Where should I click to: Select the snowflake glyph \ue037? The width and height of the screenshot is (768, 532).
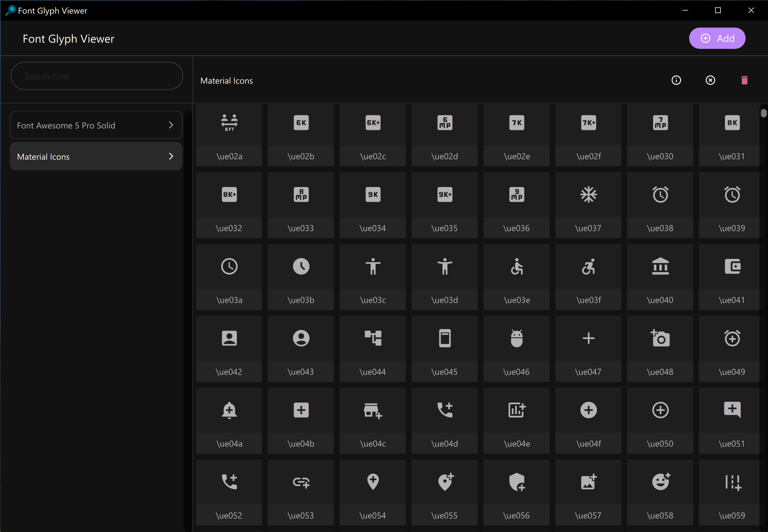click(x=588, y=195)
